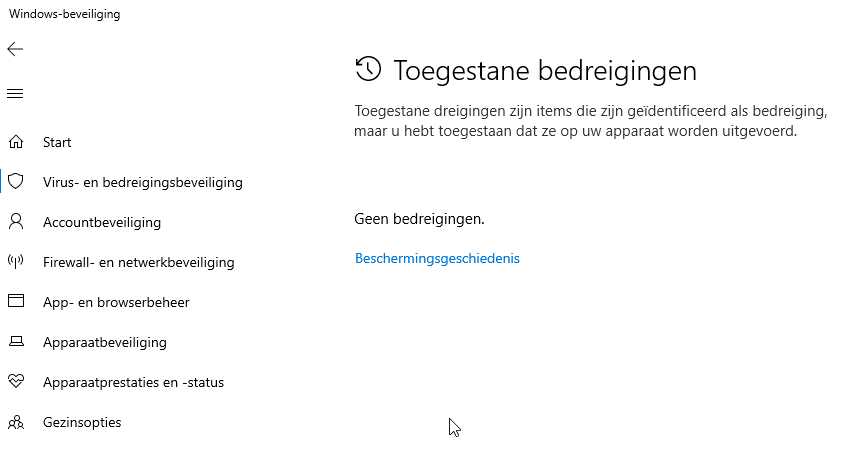The height and width of the screenshot is (458, 861).
Task: Open Virus- en bedreigingsbeveiliging
Action: [x=143, y=182]
